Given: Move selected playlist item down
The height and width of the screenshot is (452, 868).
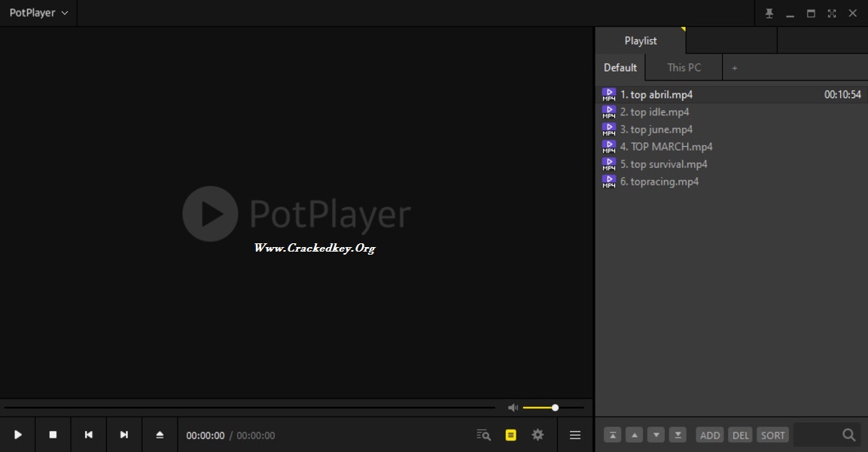Looking at the screenshot, I should click(x=656, y=435).
